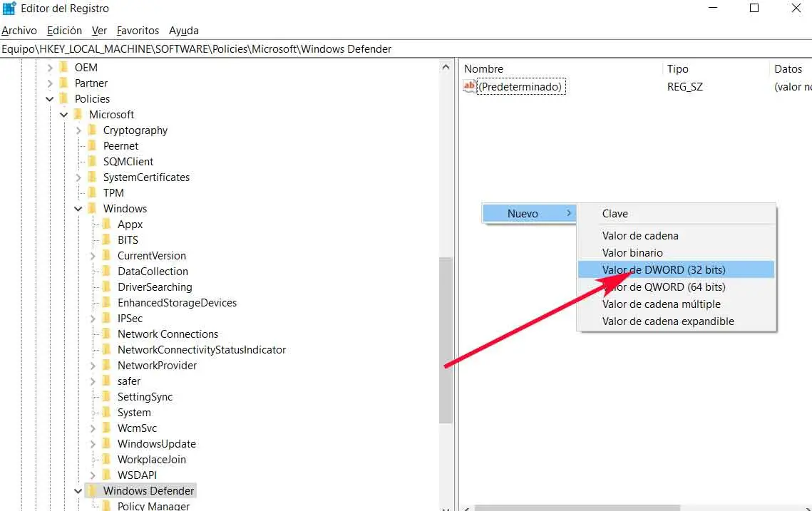812x511 pixels.
Task: Click the WorkplaceJoin folder icon
Action: coord(107,459)
